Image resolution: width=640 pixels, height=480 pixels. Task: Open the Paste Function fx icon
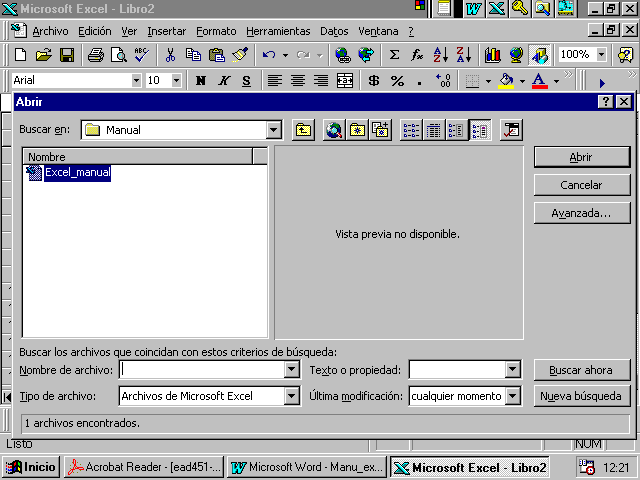(417, 54)
